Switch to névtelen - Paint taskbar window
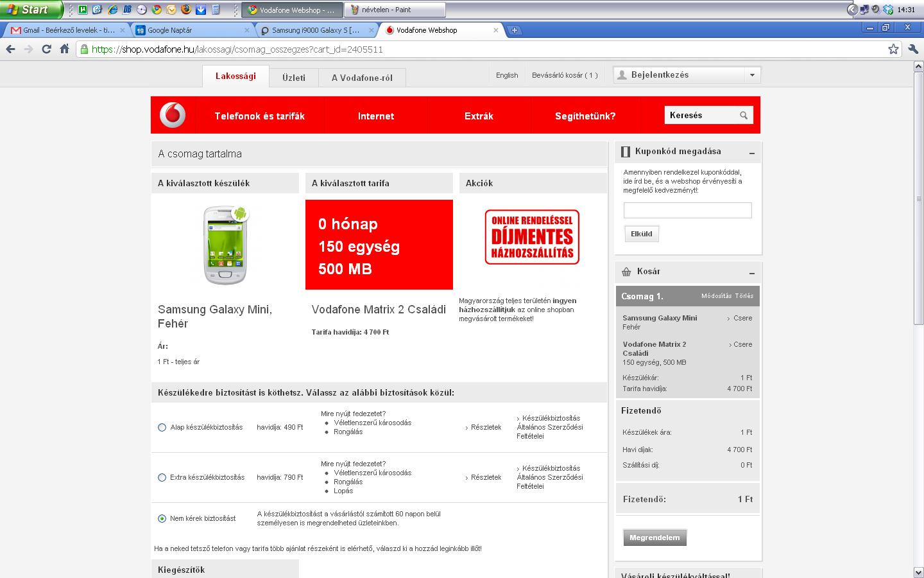Image resolution: width=924 pixels, height=578 pixels. [x=395, y=10]
